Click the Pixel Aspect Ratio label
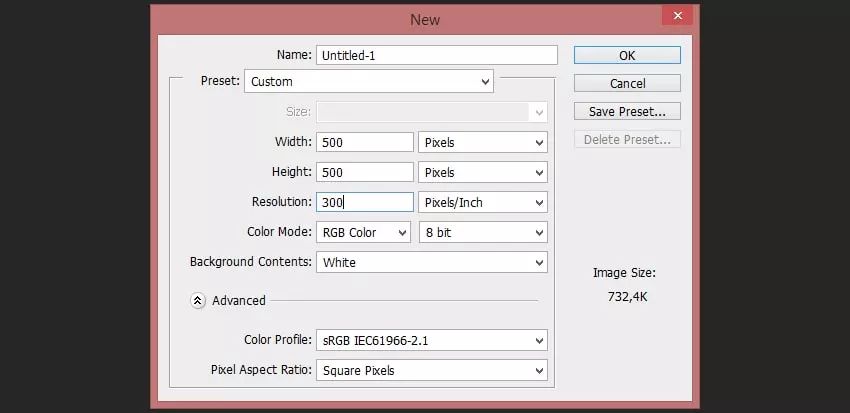Image resolution: width=850 pixels, height=413 pixels. pyautogui.click(x=261, y=370)
